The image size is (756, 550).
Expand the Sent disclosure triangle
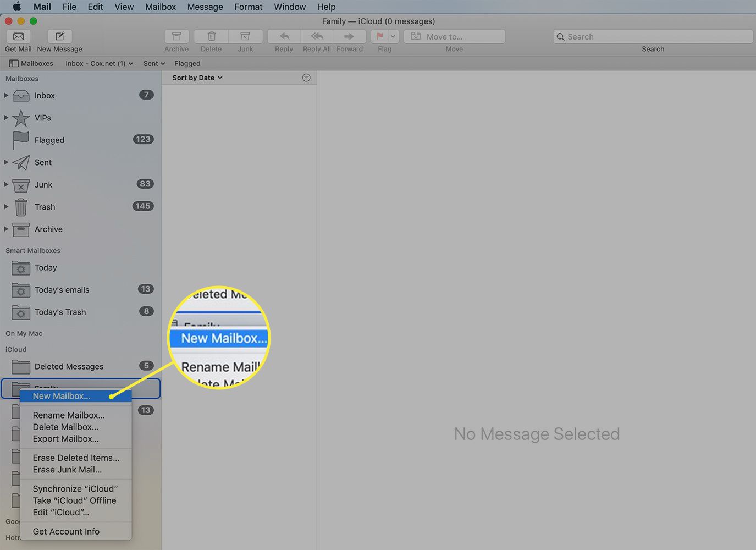click(6, 162)
